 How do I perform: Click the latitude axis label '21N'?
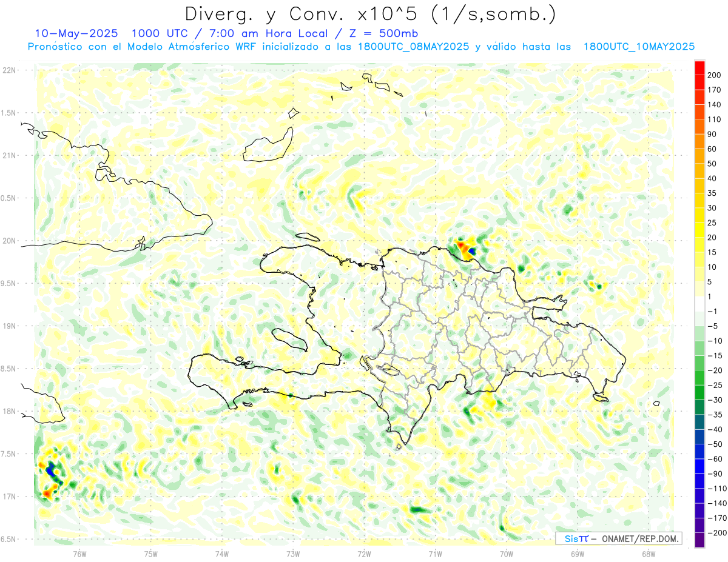9,156
